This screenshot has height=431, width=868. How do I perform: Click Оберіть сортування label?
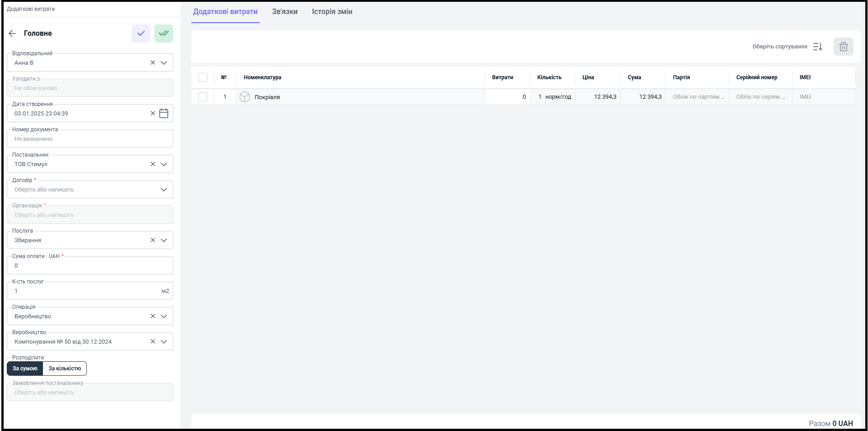pos(780,47)
